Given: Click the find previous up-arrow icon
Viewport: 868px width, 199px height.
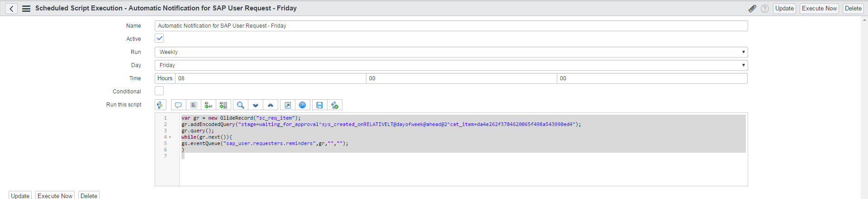Looking at the screenshot, I should (x=270, y=105).
